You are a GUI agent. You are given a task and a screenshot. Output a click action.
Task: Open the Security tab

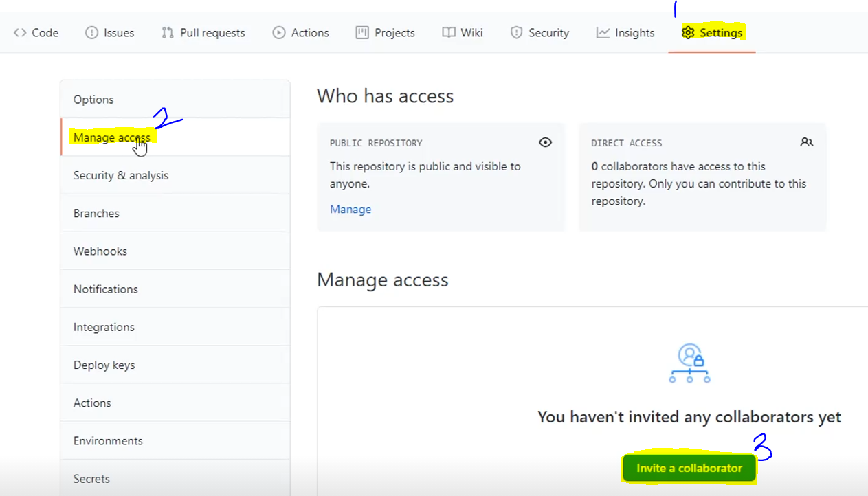coord(539,32)
